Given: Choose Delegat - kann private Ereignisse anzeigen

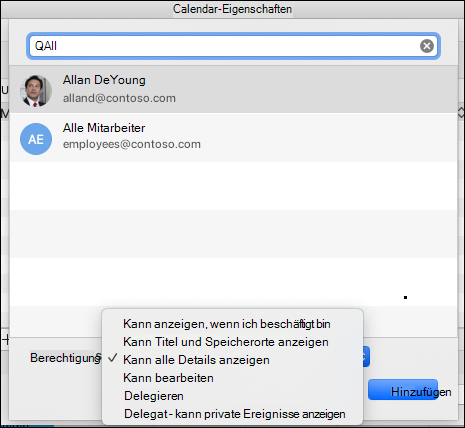Looking at the screenshot, I should pos(235,414).
